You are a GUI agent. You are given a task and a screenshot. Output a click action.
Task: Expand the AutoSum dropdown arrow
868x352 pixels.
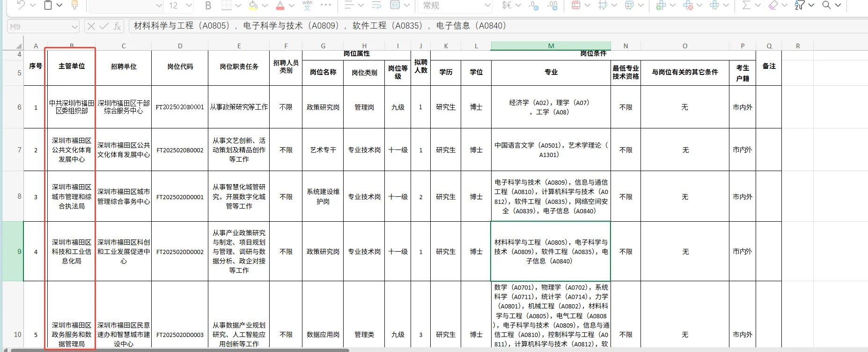pos(758,5)
